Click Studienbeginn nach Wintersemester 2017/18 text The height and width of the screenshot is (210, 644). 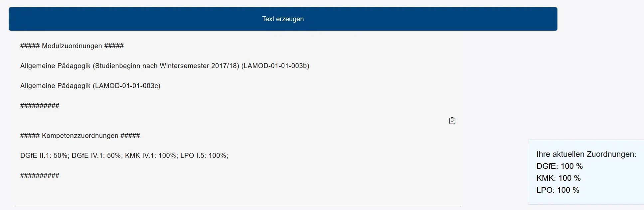pyautogui.click(x=166, y=66)
